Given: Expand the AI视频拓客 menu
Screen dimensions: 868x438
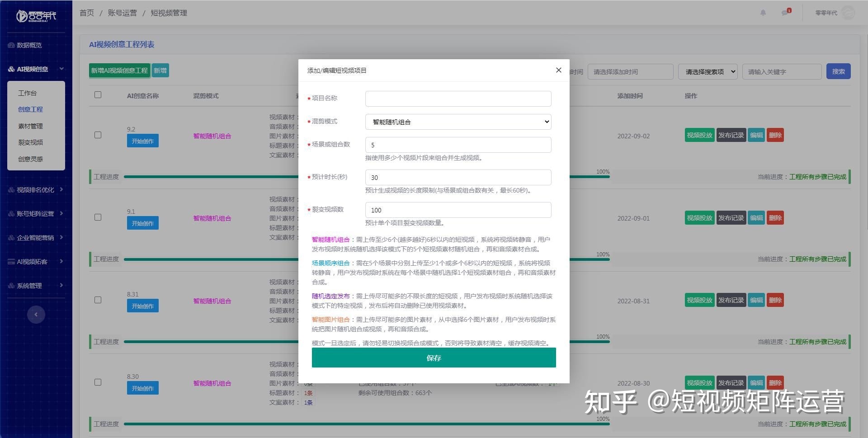Looking at the screenshot, I should point(61,262).
